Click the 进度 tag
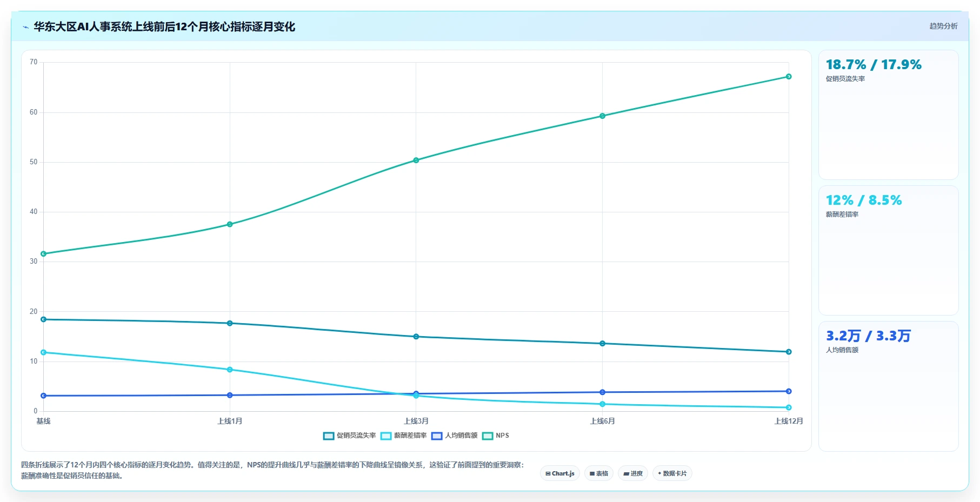980x502 pixels. pyautogui.click(x=633, y=473)
